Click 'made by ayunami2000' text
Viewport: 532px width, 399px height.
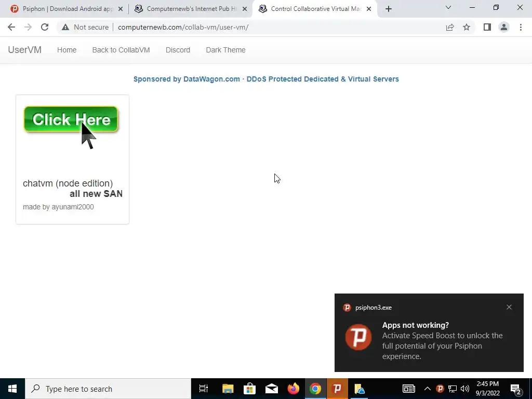[58, 207]
